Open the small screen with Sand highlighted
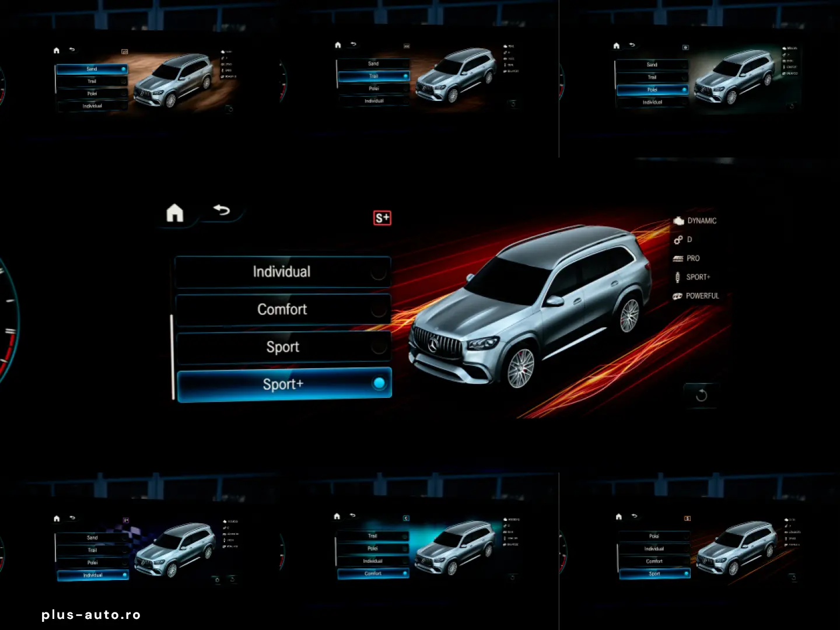 147,80
